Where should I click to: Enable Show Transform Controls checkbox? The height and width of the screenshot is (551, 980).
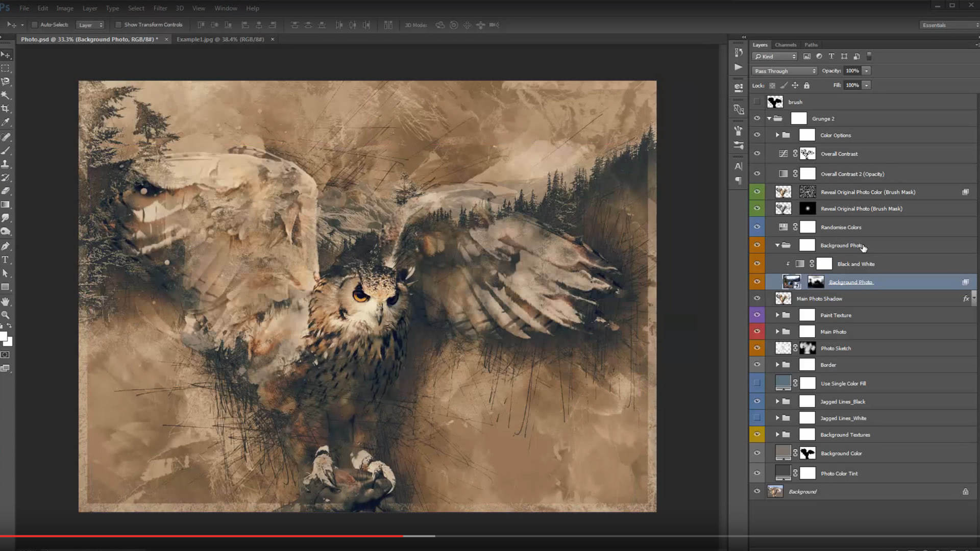(118, 24)
